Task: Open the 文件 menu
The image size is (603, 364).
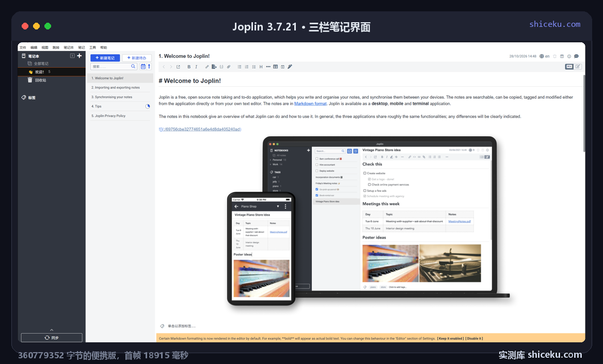Action: point(23,48)
